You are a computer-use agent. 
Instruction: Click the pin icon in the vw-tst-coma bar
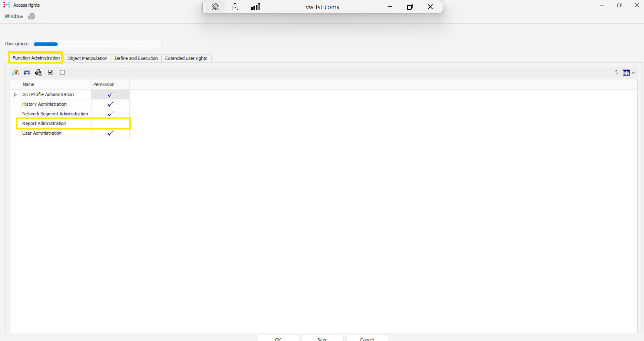[x=215, y=7]
